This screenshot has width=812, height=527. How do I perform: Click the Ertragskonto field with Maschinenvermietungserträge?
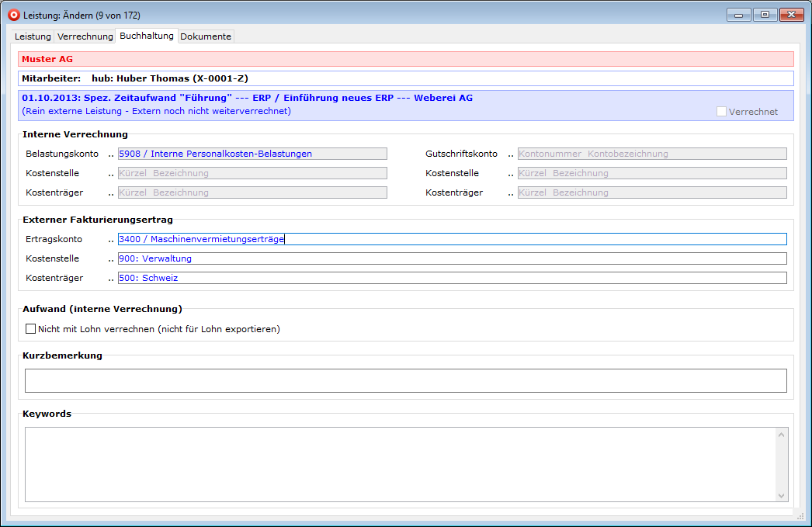pyautogui.click(x=452, y=239)
